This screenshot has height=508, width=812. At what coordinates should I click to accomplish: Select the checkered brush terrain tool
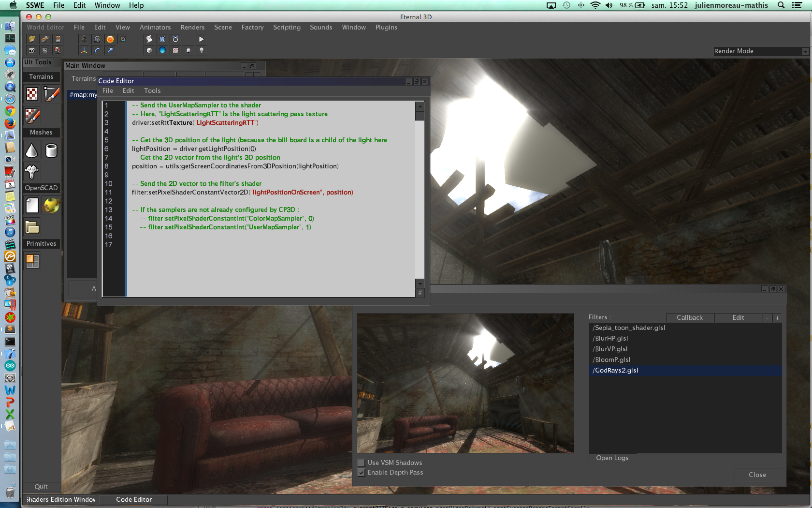(32, 115)
